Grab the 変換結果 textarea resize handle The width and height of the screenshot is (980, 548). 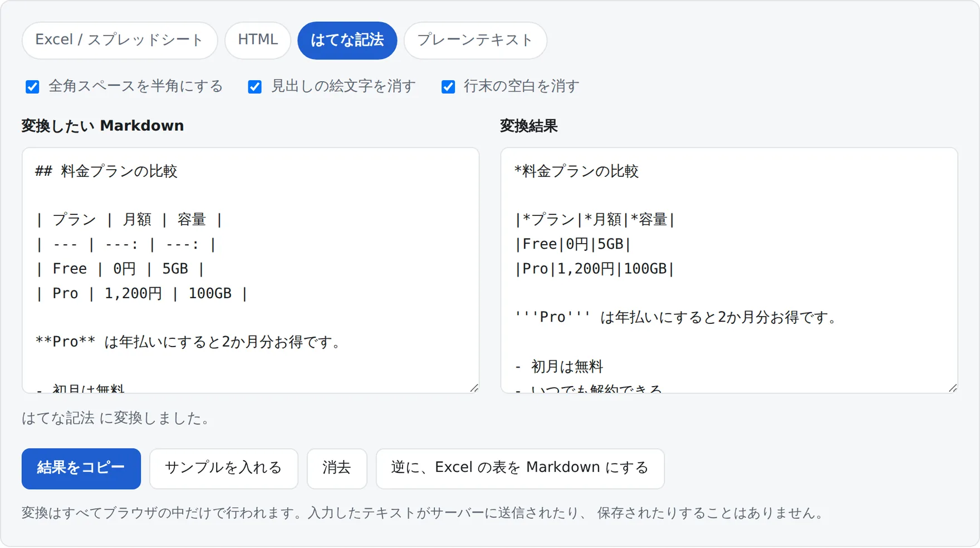tap(953, 388)
